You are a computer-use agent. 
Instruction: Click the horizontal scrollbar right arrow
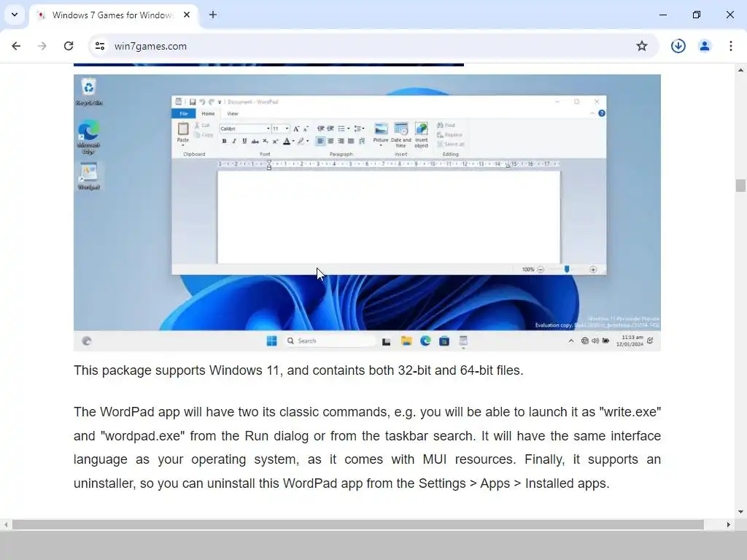point(729,524)
